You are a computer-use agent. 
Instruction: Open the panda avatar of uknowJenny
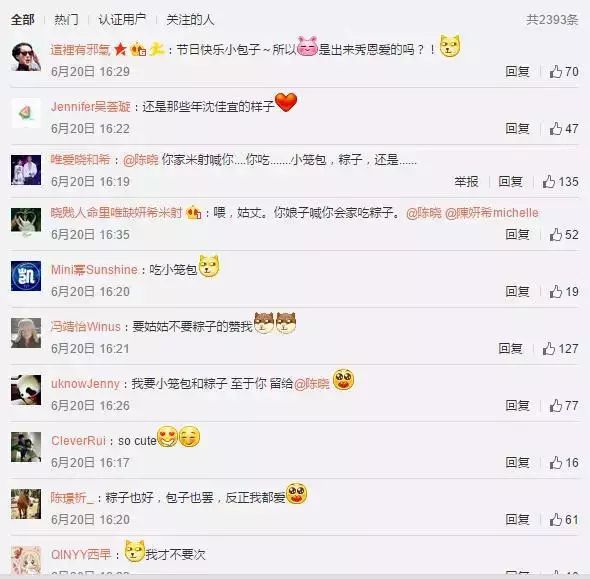[26, 390]
